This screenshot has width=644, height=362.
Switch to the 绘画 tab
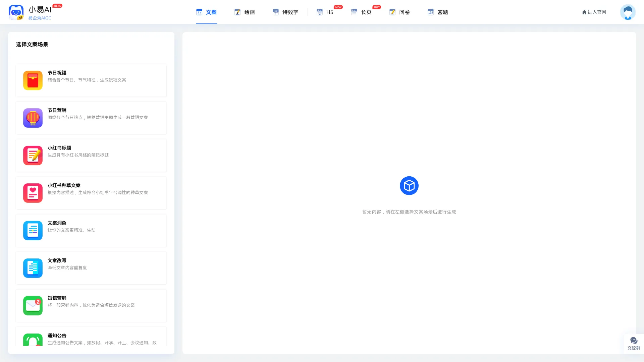point(245,12)
